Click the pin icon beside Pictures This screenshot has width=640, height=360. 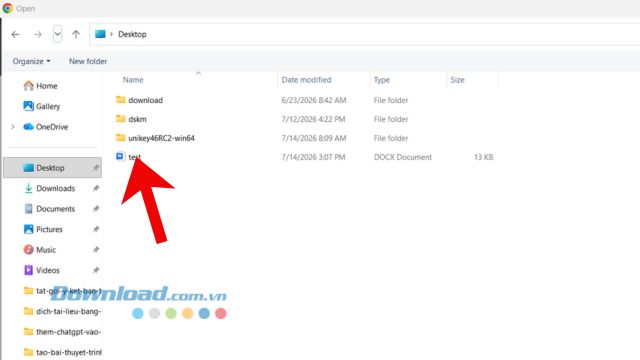(x=96, y=229)
